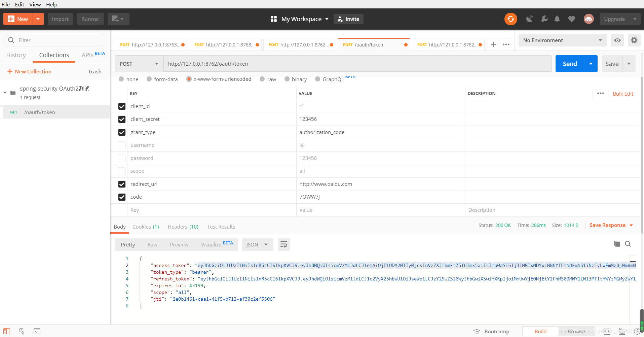Open the Postman console icon
644x337 pixels.
tap(37, 331)
